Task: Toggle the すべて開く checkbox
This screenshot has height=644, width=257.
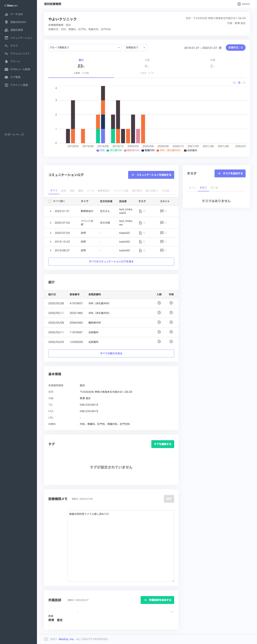Action: (50, 201)
